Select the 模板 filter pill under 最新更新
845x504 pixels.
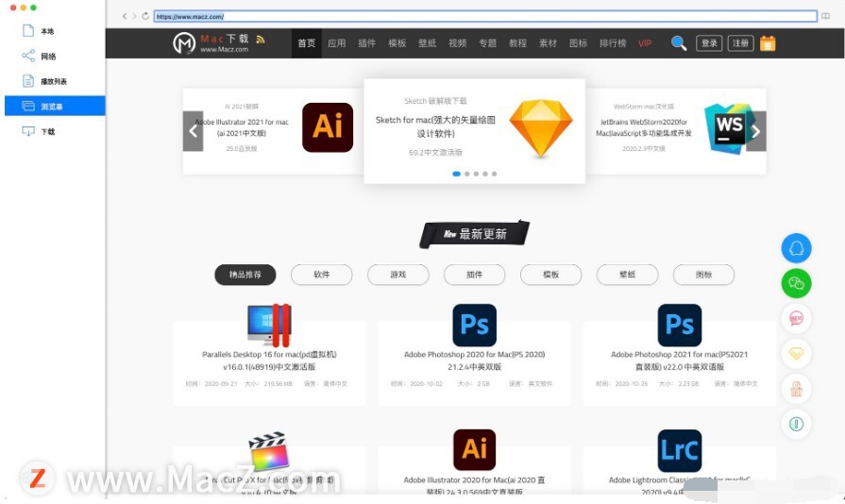(550, 275)
